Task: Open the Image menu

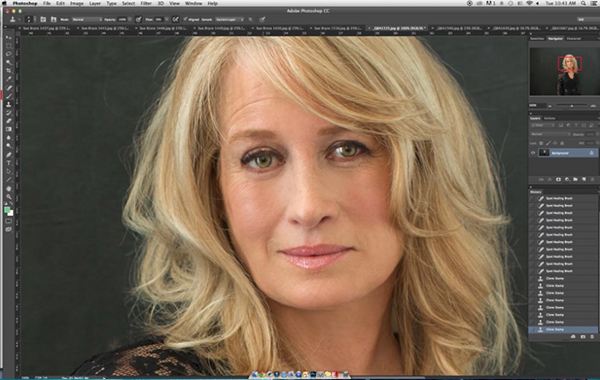Action: pyautogui.click(x=77, y=3)
